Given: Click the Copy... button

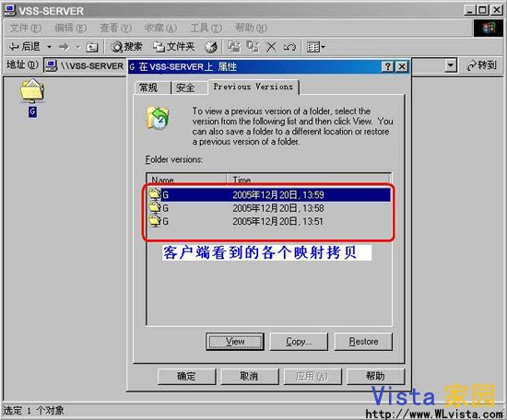Looking at the screenshot, I should 299,342.
